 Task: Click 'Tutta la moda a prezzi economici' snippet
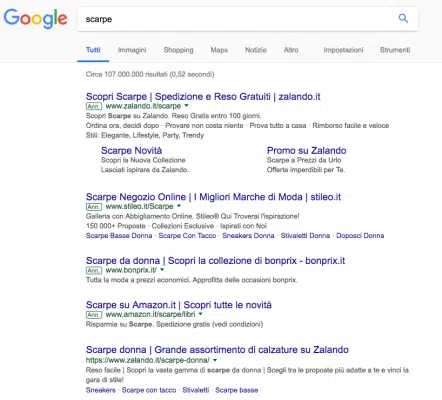point(191,280)
